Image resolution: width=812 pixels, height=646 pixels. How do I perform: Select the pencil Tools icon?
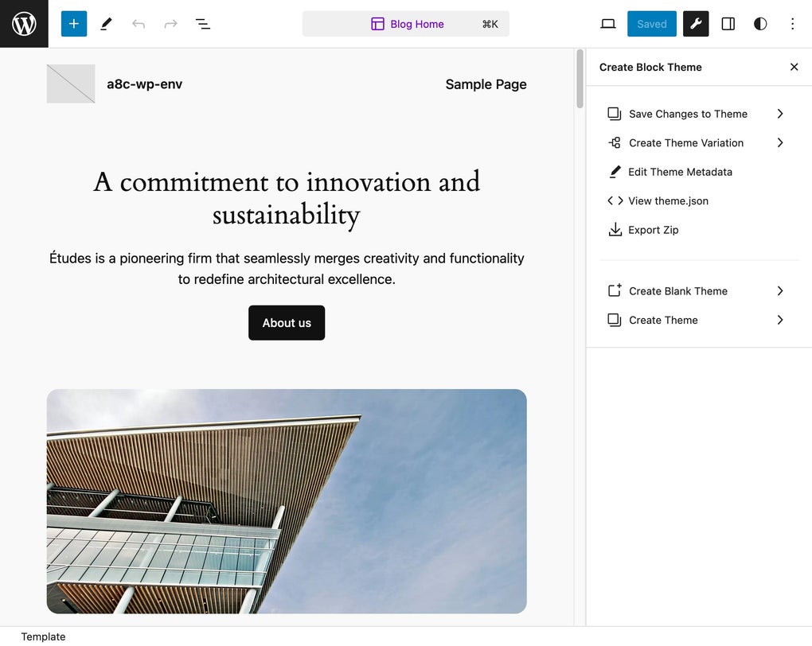click(106, 24)
